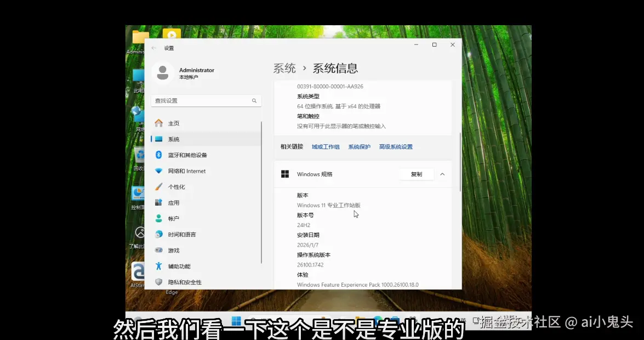The width and height of the screenshot is (644, 340).
Task: Click the 64 位操作系统 system type value
Action: pos(339,106)
